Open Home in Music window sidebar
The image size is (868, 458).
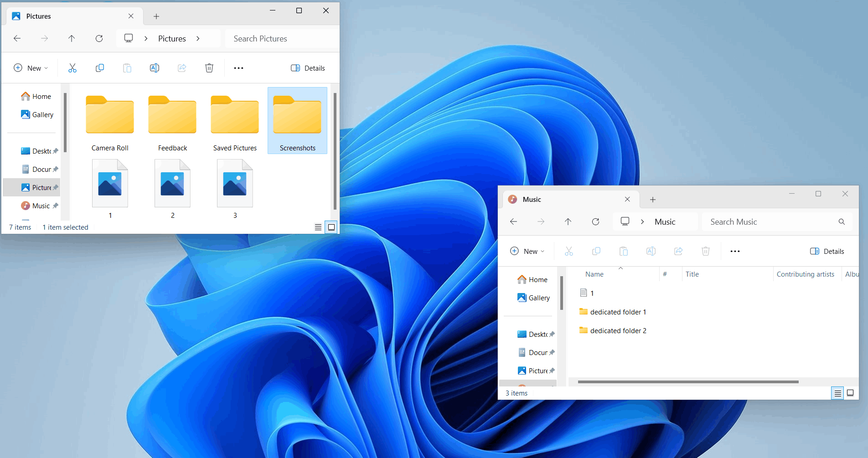click(532, 279)
